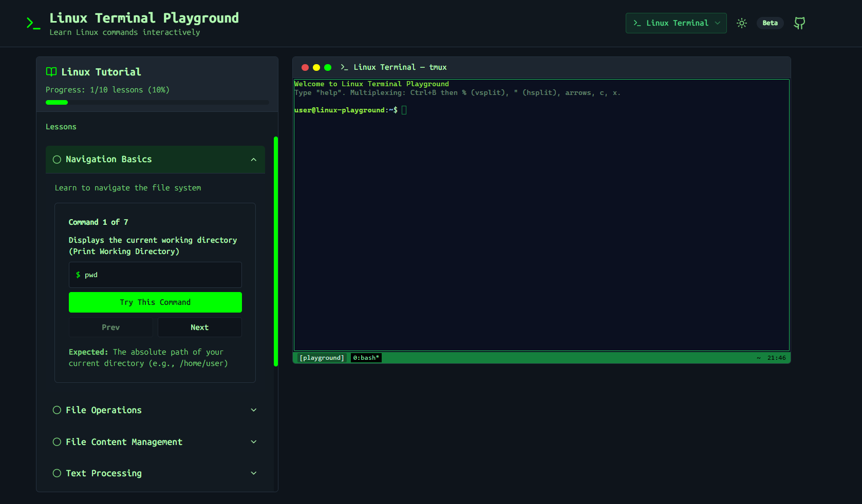Focus the terminal at the user prompt
Viewport: 862px width, 504px height.
click(x=404, y=110)
